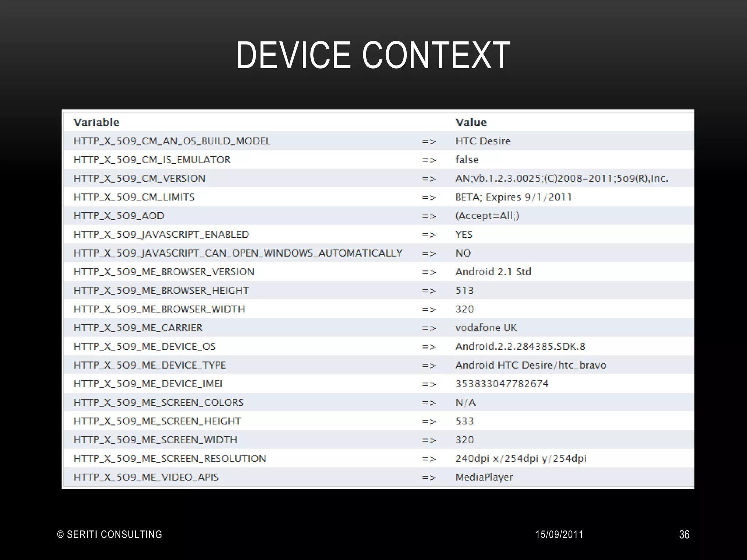Click HTTP_X_5O9_ME_DEVICE_OS variable name
Screen dimensions: 747x560
click(x=144, y=346)
